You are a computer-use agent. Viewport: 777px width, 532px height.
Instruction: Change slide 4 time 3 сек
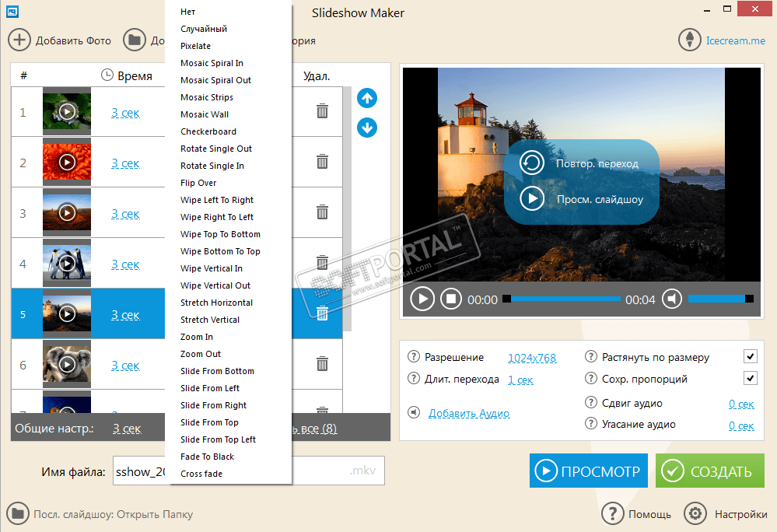(x=125, y=264)
